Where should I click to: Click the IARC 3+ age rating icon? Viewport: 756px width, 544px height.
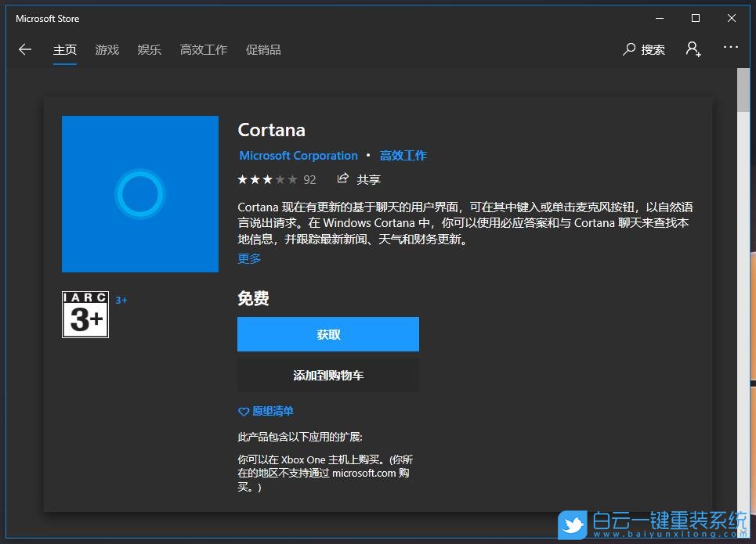85,315
